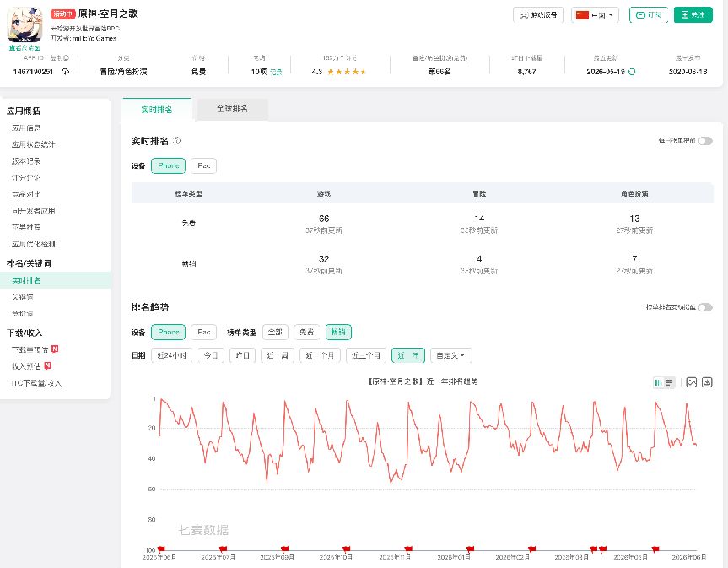Click the green 关注 follow button
This screenshot has width=728, height=568.
(x=693, y=15)
